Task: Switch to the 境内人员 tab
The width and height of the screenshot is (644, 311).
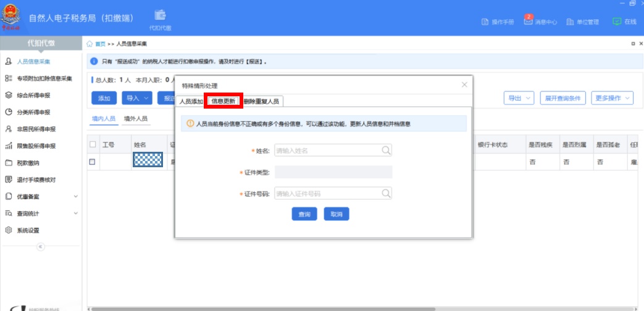Action: [104, 118]
